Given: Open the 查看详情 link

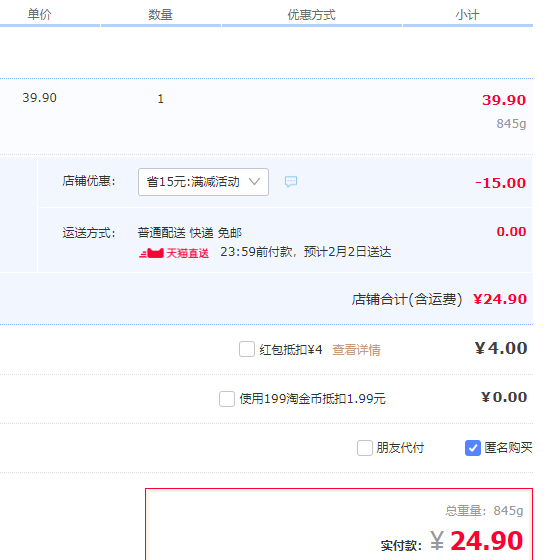Looking at the screenshot, I should (x=356, y=350).
